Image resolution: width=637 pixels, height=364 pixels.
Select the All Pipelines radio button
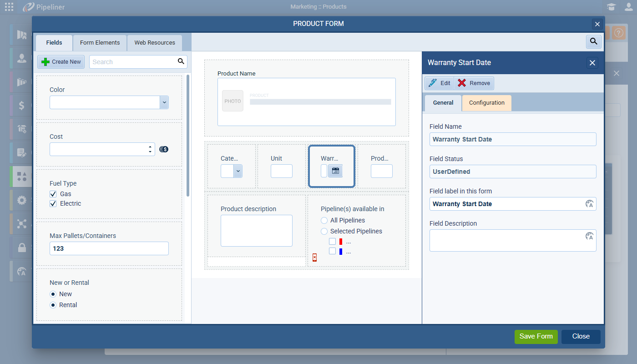(324, 220)
